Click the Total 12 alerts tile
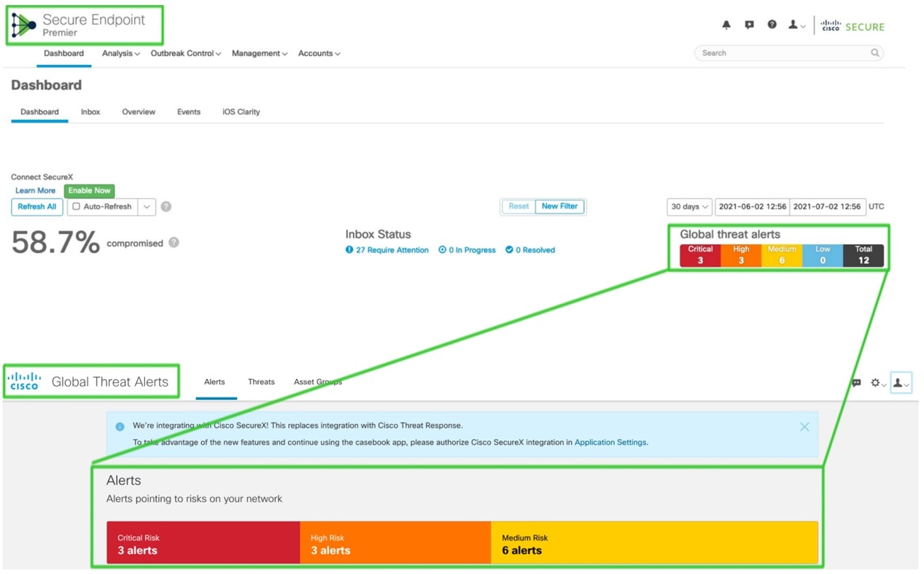The height and width of the screenshot is (574, 924). (x=863, y=255)
